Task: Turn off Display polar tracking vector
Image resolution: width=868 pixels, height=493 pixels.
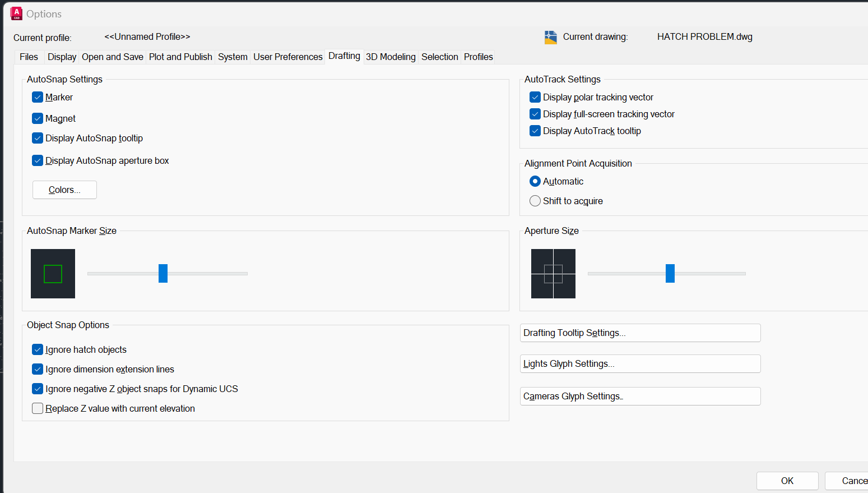Action: pyautogui.click(x=535, y=97)
